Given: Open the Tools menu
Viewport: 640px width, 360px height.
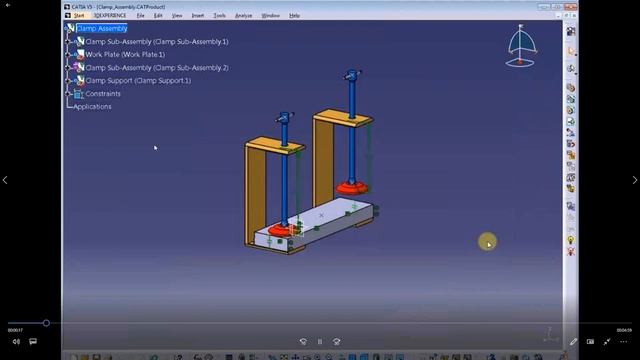Looking at the screenshot, I should pos(219,16).
